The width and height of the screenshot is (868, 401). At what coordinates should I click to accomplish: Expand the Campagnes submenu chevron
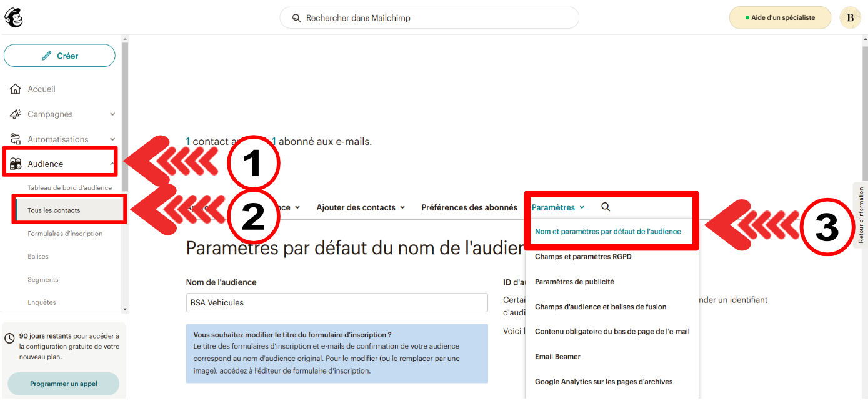(x=112, y=114)
